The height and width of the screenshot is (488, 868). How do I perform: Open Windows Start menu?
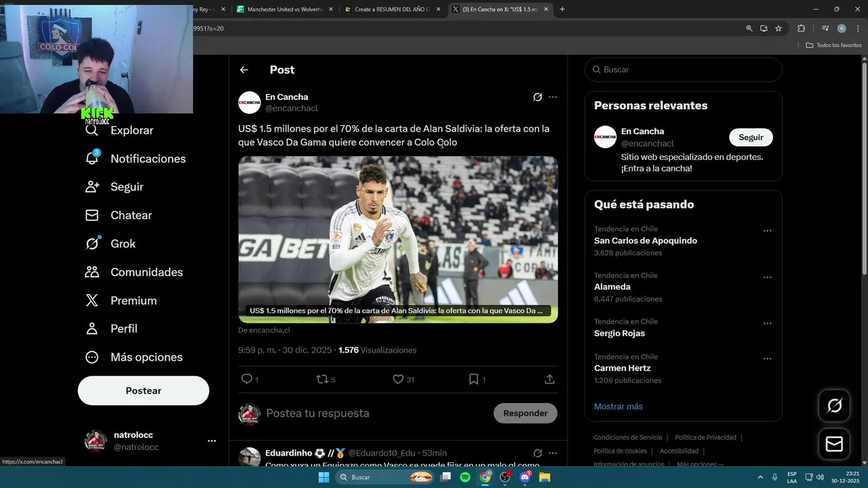click(x=324, y=477)
